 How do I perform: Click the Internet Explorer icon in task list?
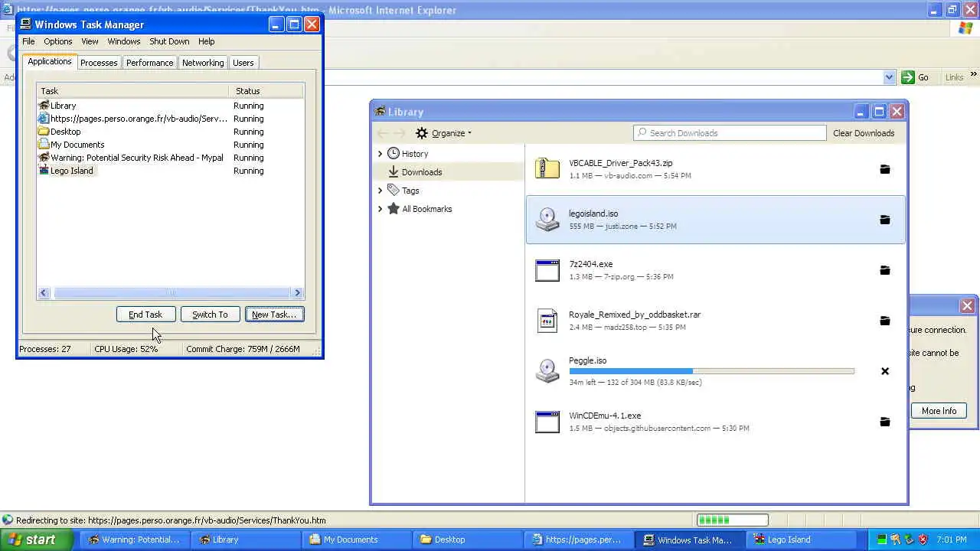[44, 119]
